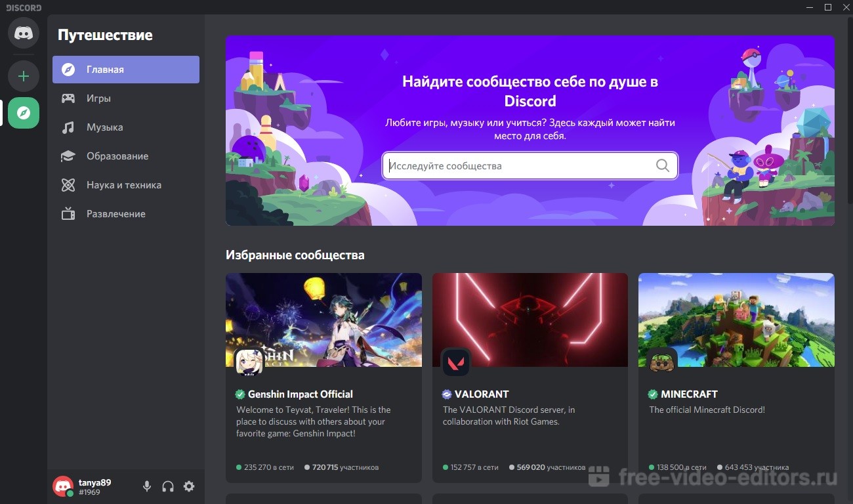Click verified badge beside Genshin Impact Official
The image size is (853, 504).
(240, 394)
